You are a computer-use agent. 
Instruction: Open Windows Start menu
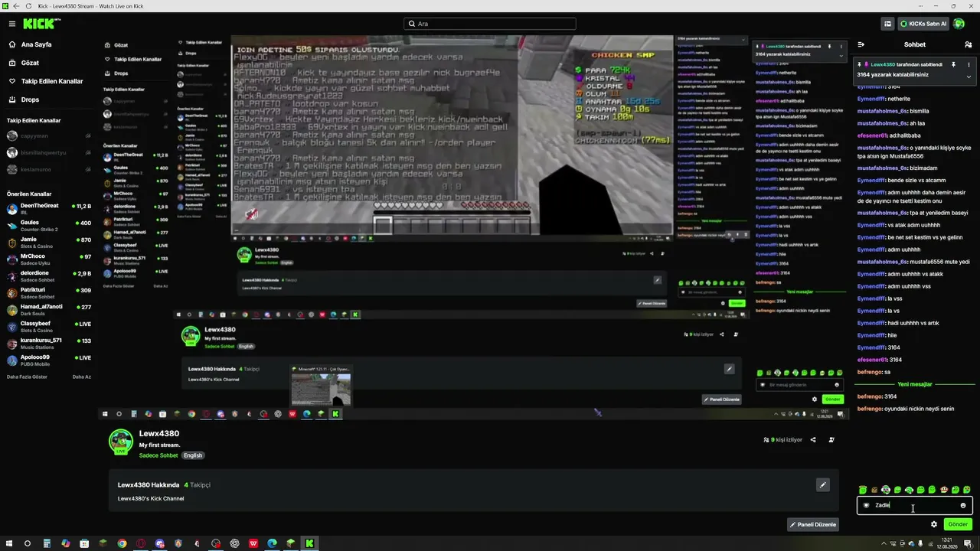click(x=9, y=543)
